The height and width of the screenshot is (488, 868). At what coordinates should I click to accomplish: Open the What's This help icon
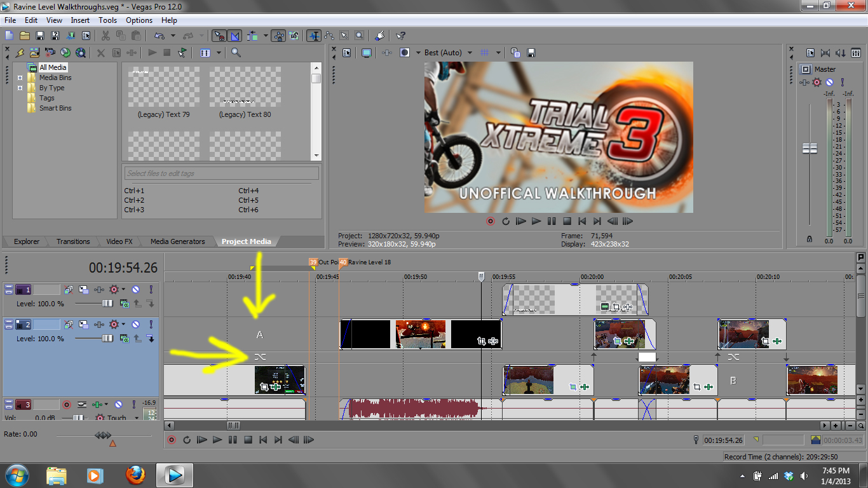pos(400,36)
